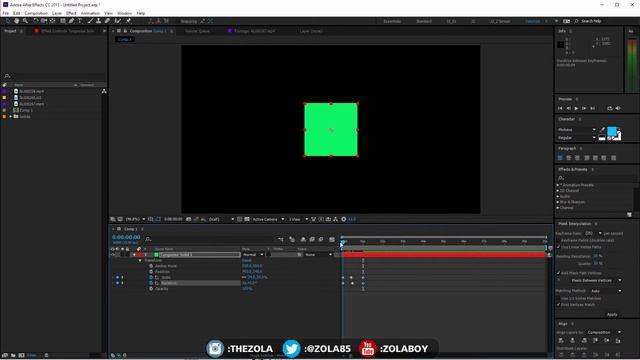Select the Eraser tool
Viewport: 640px width, 360px height.
click(107, 21)
